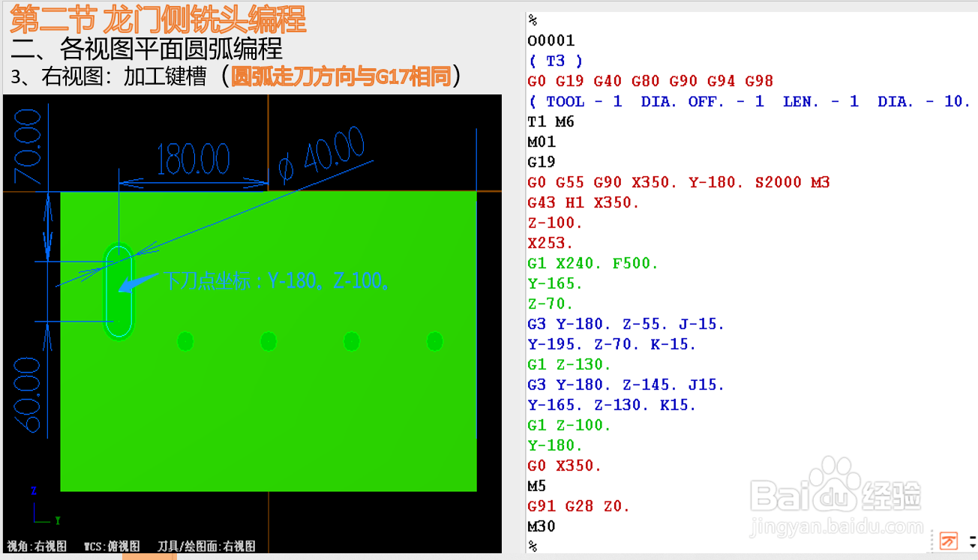Screen dimensions: 978x560
Task: Select the feed line "G1 X240. F500."
Action: (x=592, y=263)
